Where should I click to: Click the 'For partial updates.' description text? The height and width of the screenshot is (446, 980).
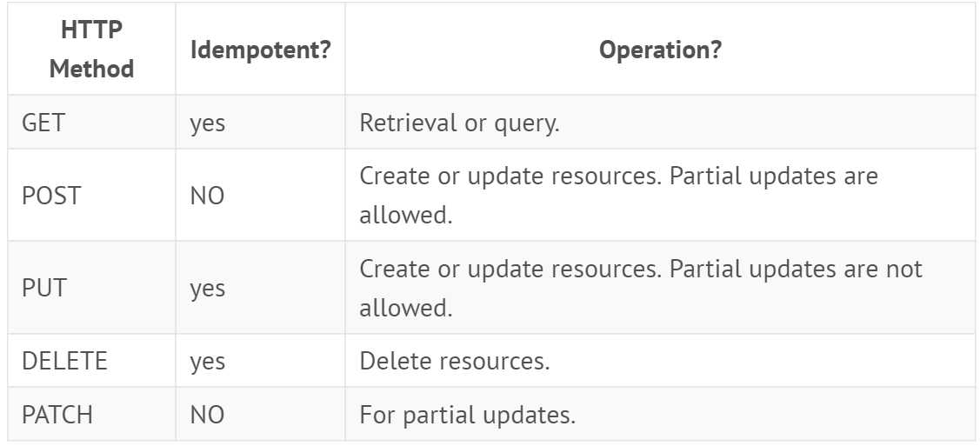[x=467, y=415]
